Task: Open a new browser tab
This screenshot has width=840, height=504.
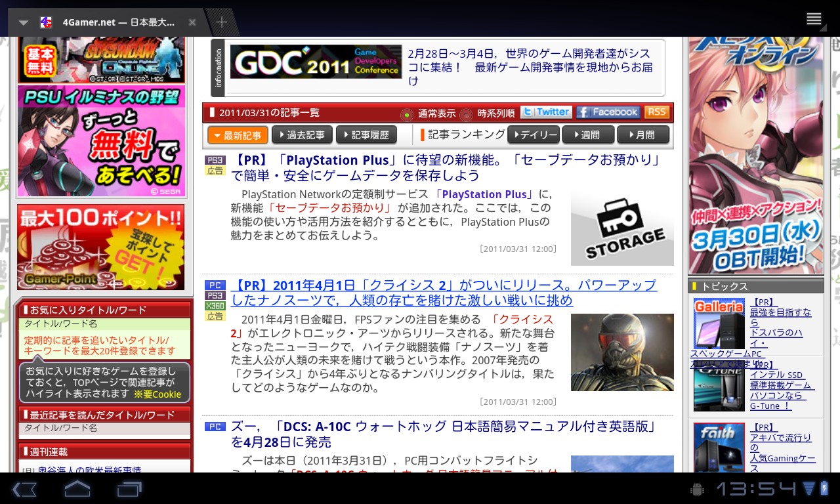Action: point(222,22)
